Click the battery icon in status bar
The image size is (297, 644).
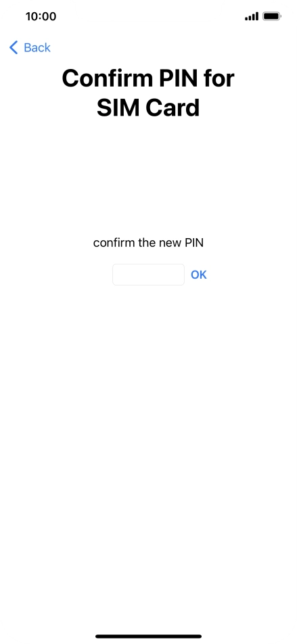click(272, 16)
